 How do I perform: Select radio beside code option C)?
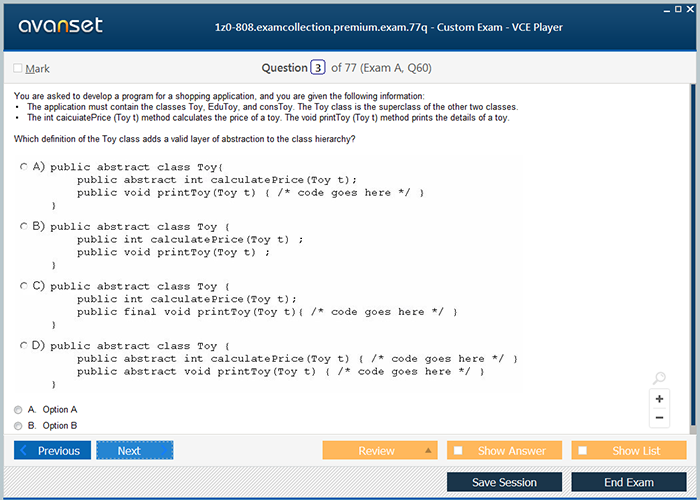coord(23,286)
